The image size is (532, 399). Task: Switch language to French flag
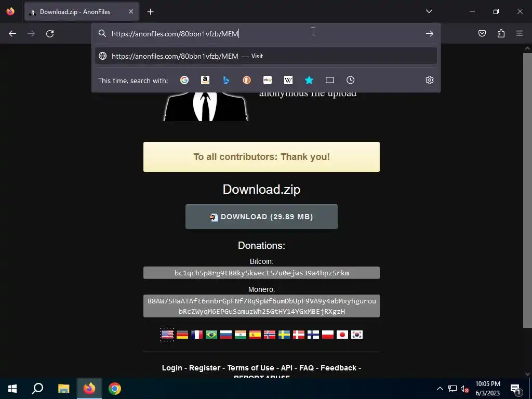coord(197,335)
